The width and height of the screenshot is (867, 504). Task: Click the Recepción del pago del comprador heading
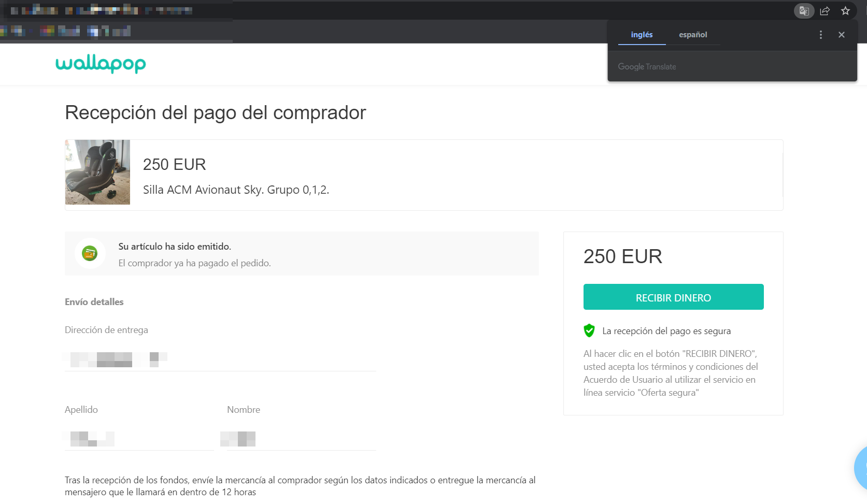[215, 112]
